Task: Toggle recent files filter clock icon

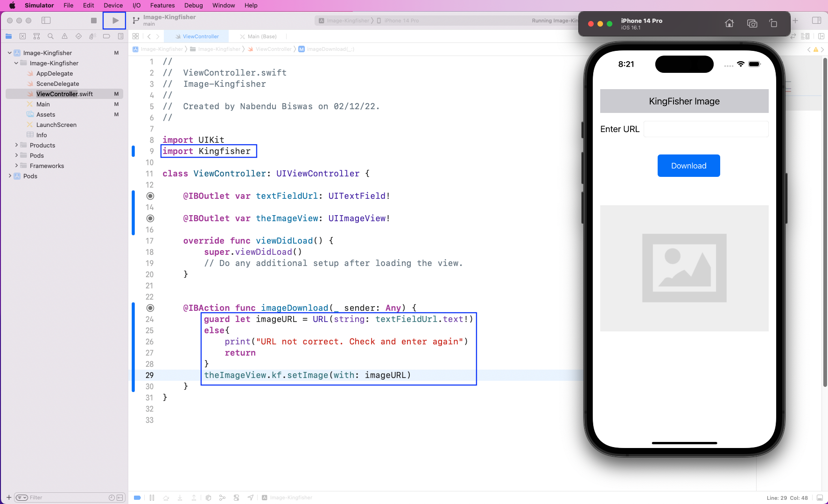Action: [112, 497]
